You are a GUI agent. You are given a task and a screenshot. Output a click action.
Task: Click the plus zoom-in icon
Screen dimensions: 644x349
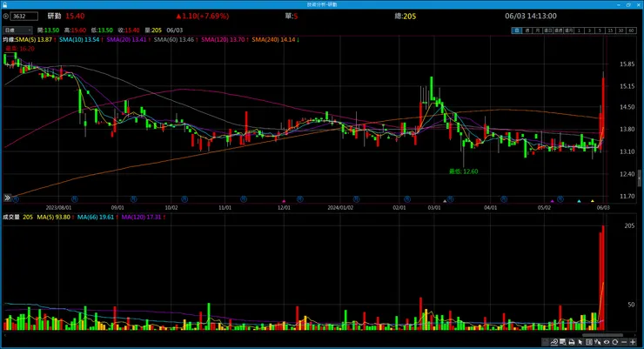[633, 342]
